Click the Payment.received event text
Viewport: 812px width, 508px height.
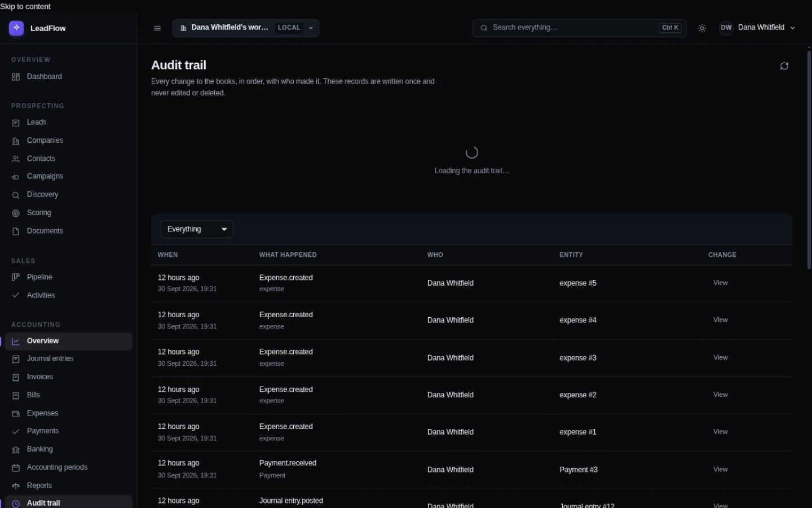coord(288,463)
